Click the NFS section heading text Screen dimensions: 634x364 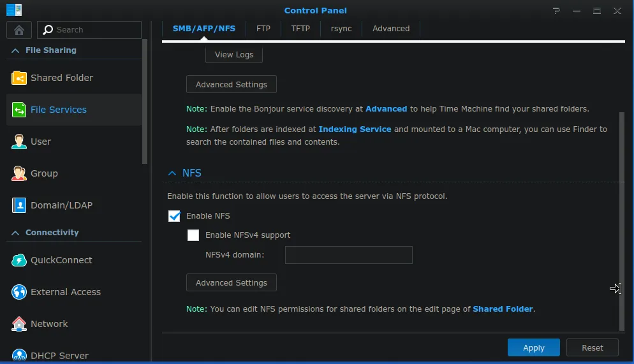click(x=191, y=173)
